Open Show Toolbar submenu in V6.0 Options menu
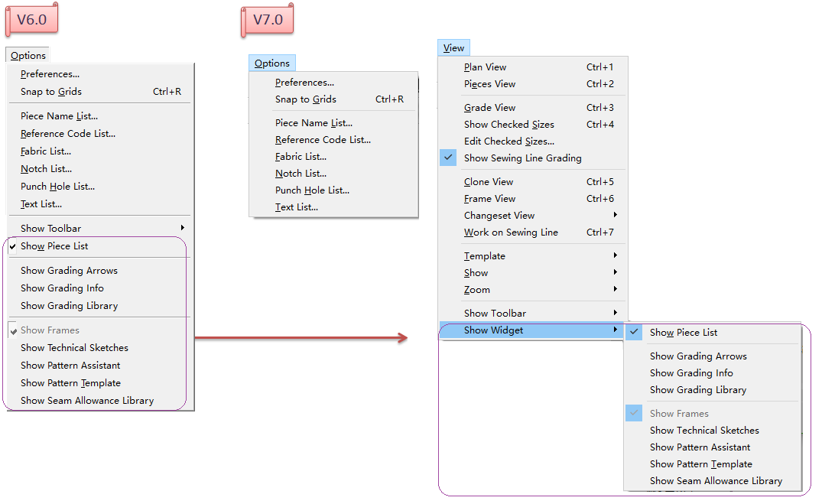Screen dimensions: 822x504 coord(50,229)
